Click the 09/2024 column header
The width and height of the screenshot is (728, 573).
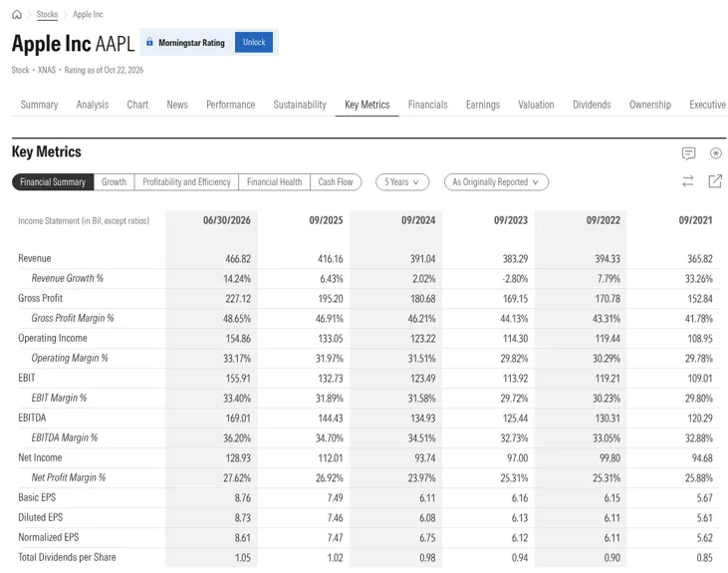point(418,220)
